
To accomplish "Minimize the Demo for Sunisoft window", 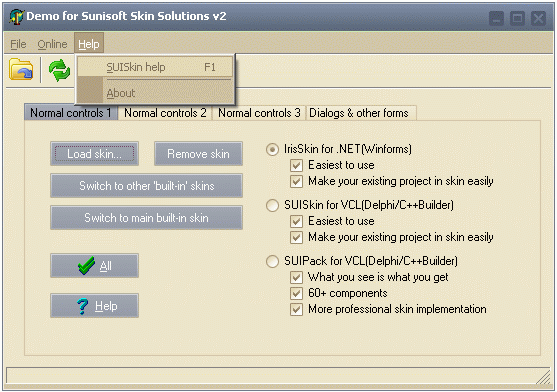I will point(496,18).
